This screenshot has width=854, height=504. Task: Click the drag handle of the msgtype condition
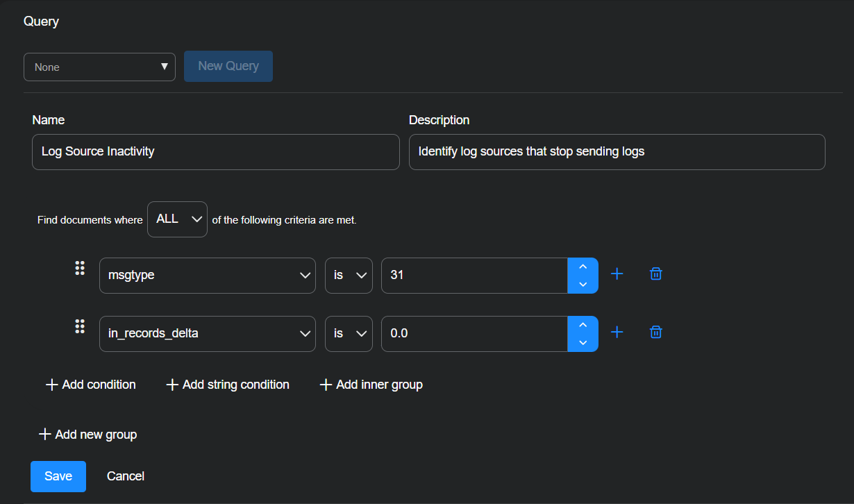(80, 267)
